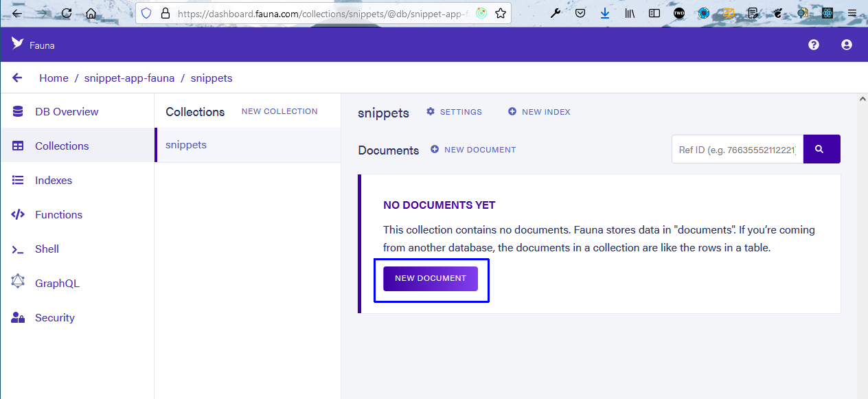Click the purple NEW DOCUMENT button
The image size is (868, 399).
click(x=431, y=279)
